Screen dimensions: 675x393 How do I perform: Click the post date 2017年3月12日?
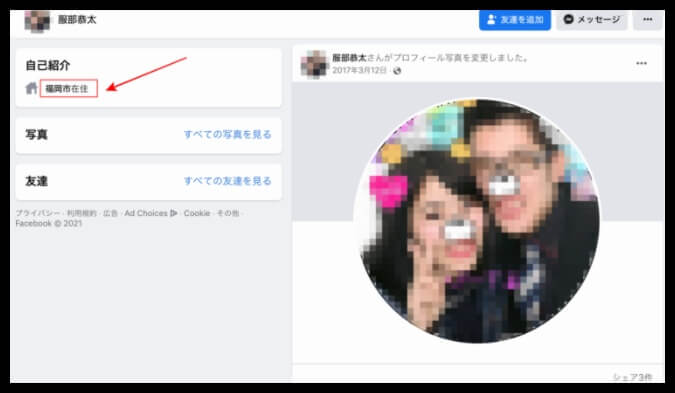359,71
